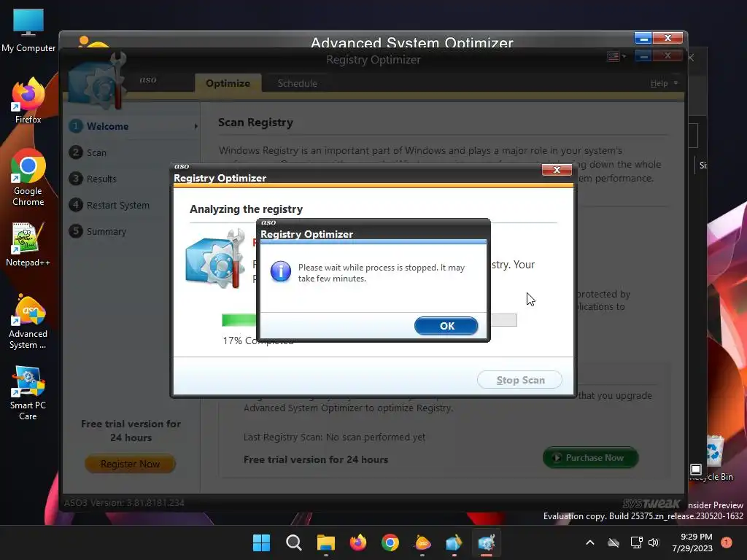This screenshot has width=747, height=560.
Task: Minimize the Registry Optimizer window
Action: click(x=643, y=57)
